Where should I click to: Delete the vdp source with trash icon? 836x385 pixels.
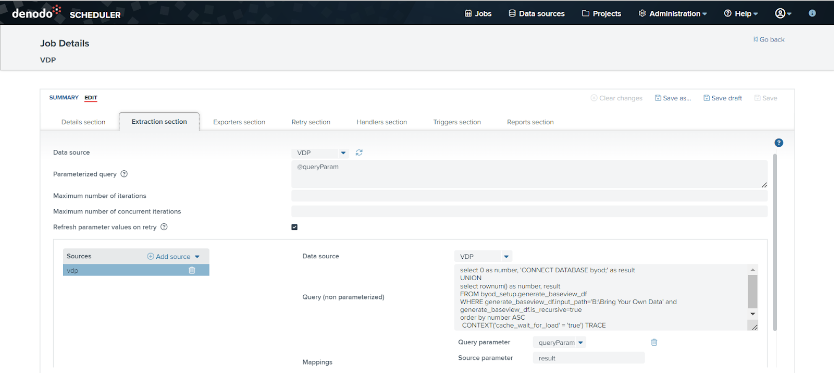click(192, 270)
